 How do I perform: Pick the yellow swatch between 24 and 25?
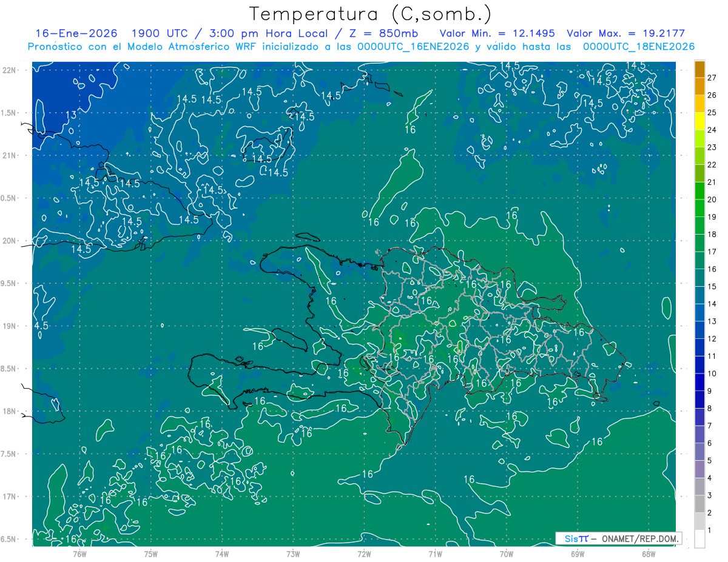pyautogui.click(x=699, y=121)
